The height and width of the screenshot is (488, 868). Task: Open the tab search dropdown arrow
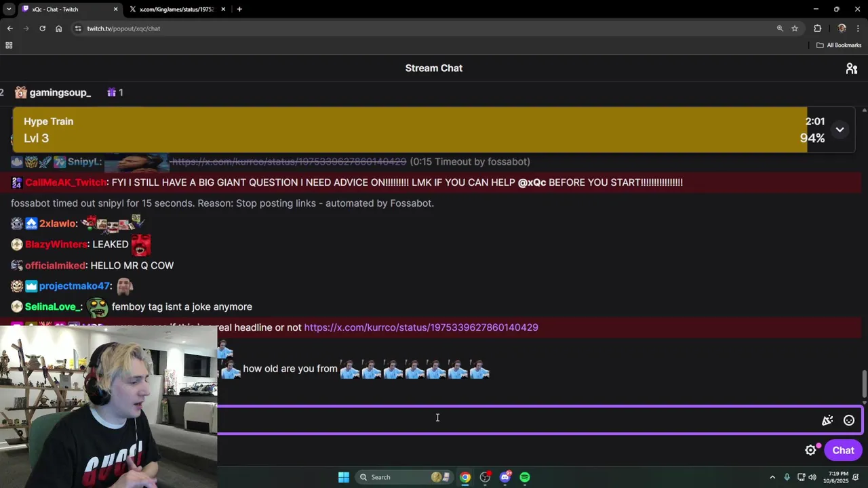[x=9, y=9]
